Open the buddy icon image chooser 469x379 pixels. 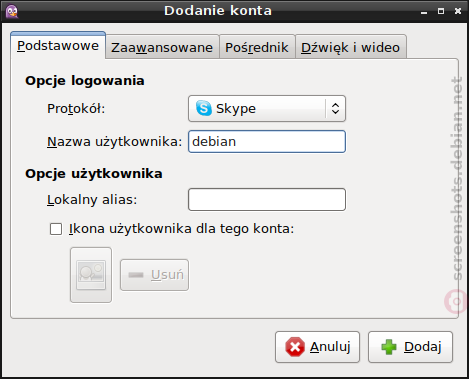[x=91, y=275]
